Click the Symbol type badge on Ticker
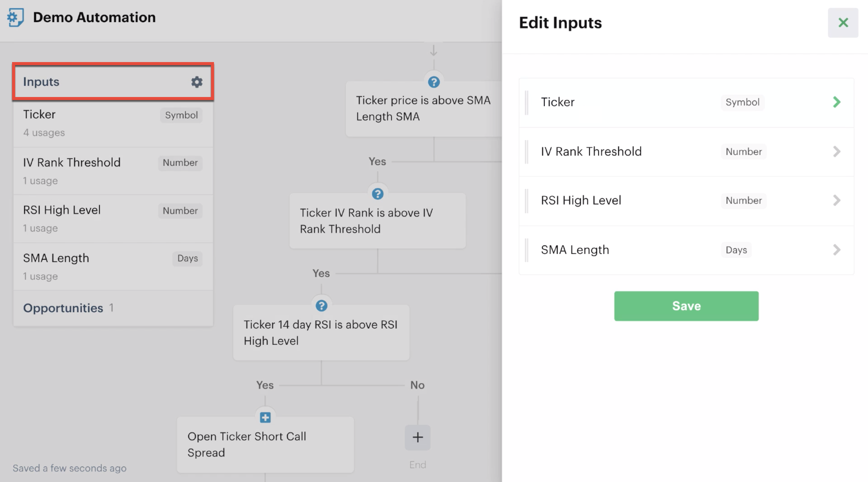Viewport: 868px width, 482px height. coord(181,115)
